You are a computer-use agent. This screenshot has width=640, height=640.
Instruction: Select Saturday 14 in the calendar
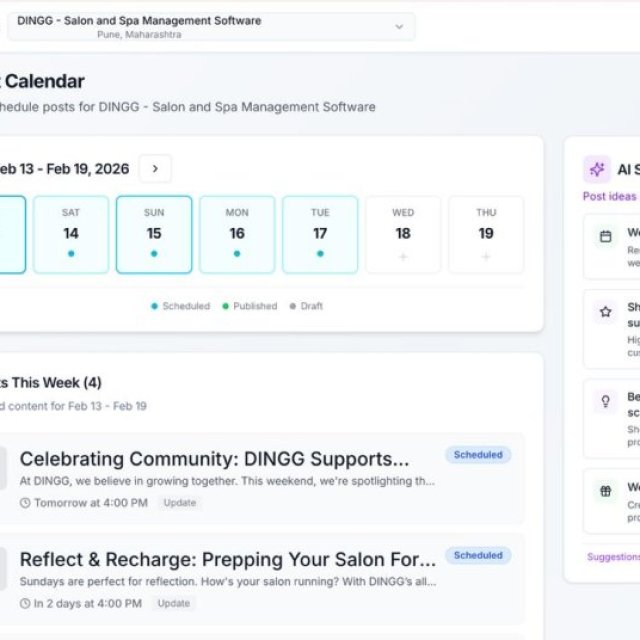(x=71, y=235)
